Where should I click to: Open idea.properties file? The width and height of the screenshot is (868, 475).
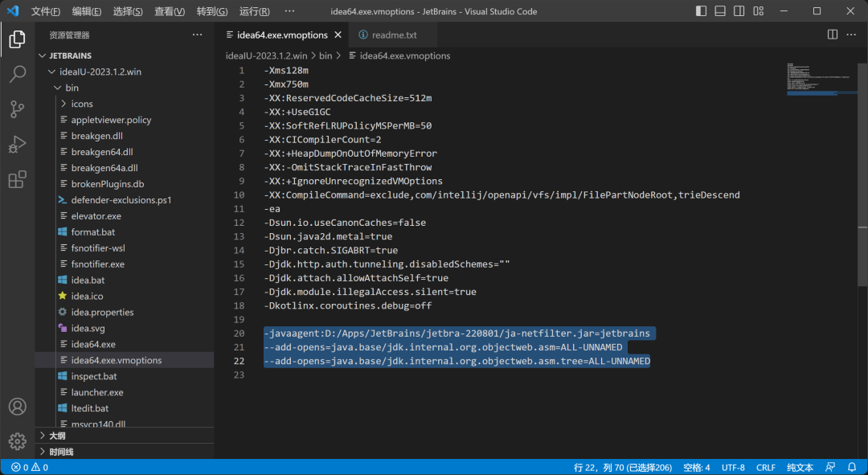125,312
